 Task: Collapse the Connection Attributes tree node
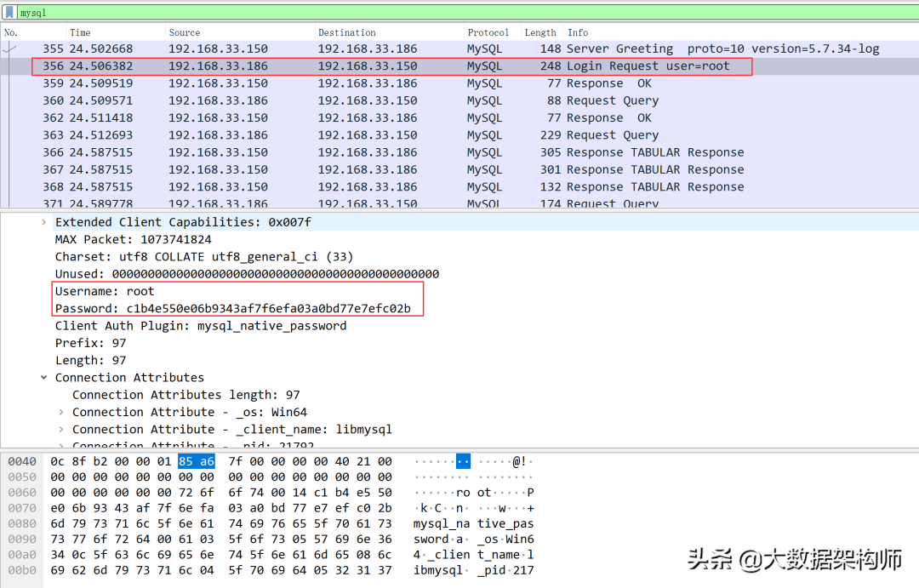click(x=44, y=378)
